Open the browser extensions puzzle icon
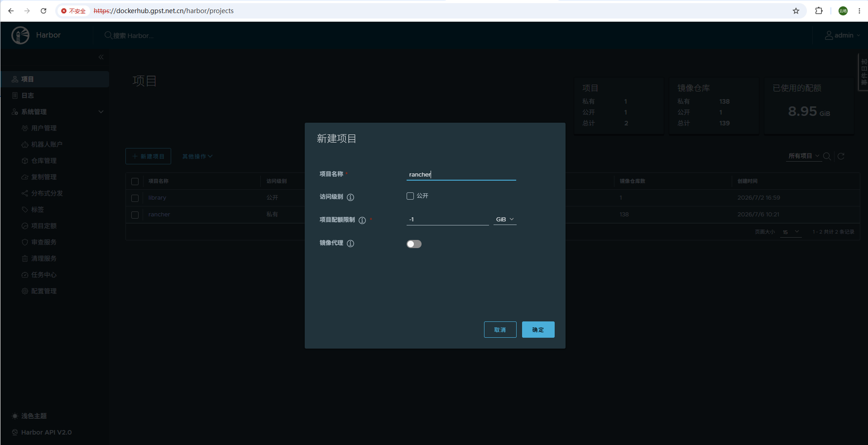The image size is (868, 445). [x=819, y=11]
